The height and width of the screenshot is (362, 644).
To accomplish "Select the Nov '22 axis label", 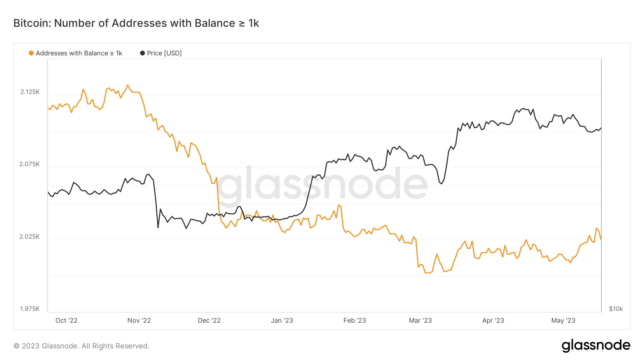I will click(x=139, y=321).
